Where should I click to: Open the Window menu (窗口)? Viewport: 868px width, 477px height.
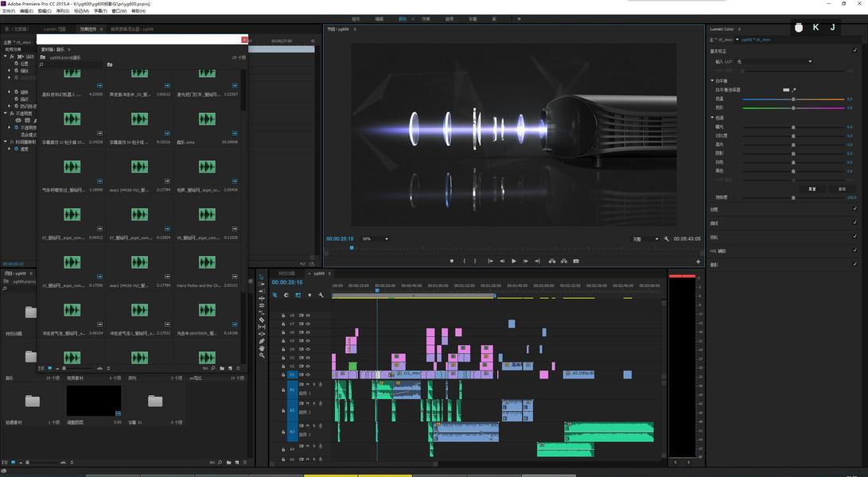pos(119,10)
